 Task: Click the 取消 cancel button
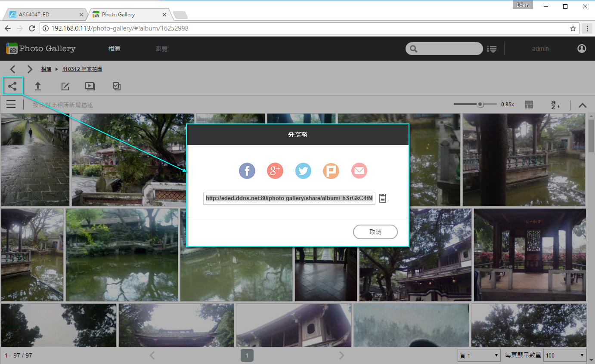point(375,232)
